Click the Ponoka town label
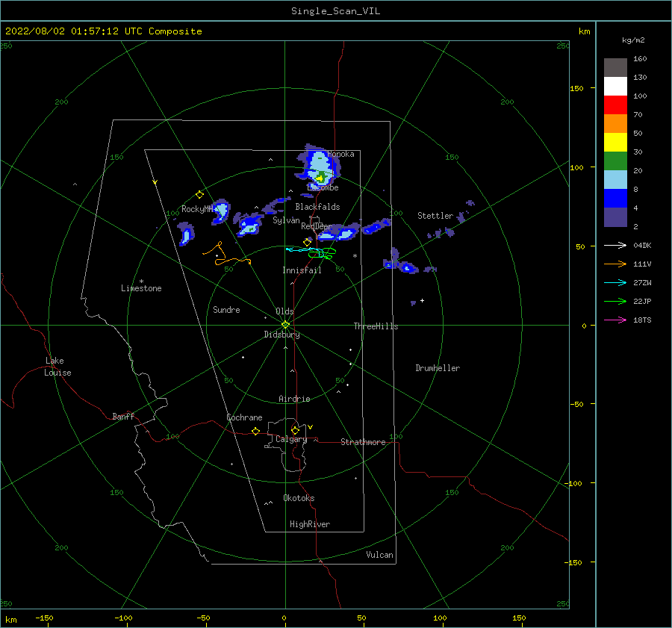The image size is (672, 628). click(x=340, y=154)
